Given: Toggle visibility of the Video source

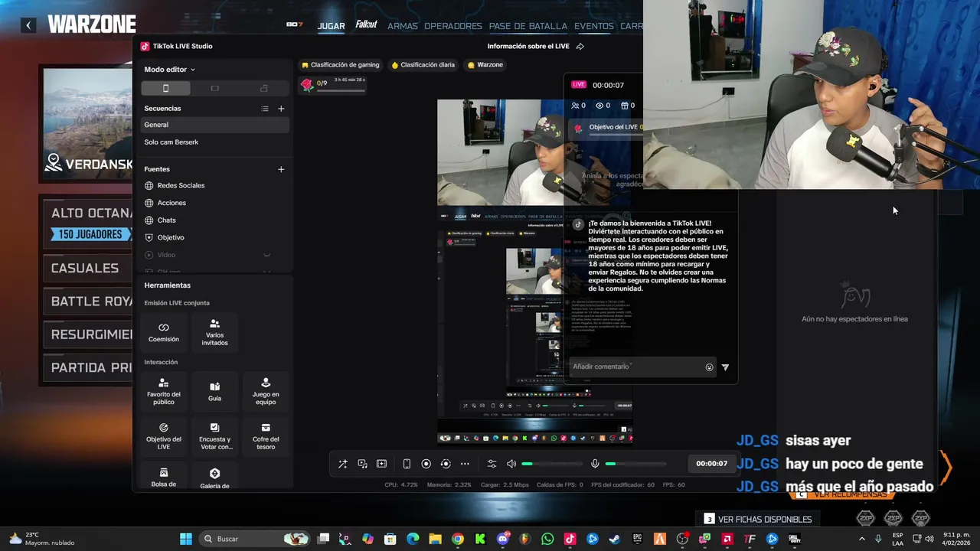Looking at the screenshot, I should [x=266, y=255].
